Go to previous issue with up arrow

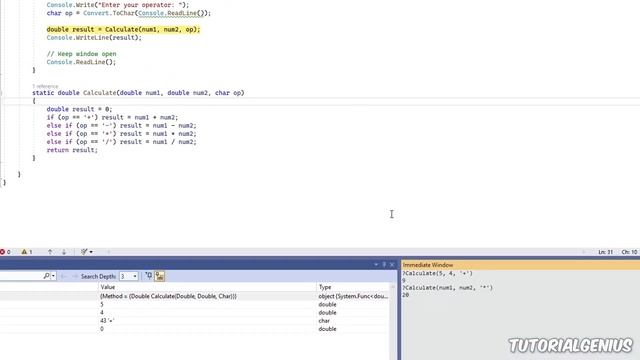coord(50,252)
